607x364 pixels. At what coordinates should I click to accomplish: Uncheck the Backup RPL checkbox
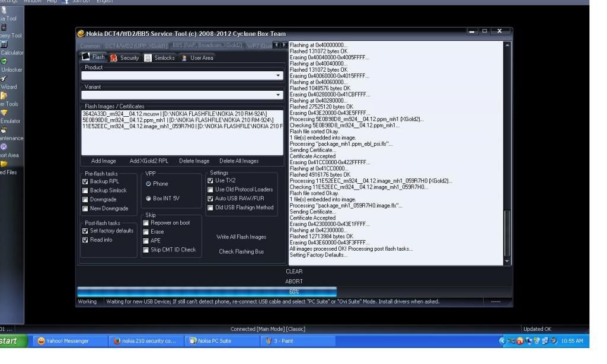click(x=85, y=181)
